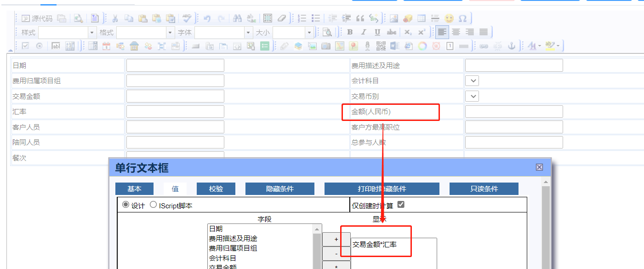The height and width of the screenshot is (269, 644).
Task: Insert an image via picture icon
Action: tap(394, 18)
